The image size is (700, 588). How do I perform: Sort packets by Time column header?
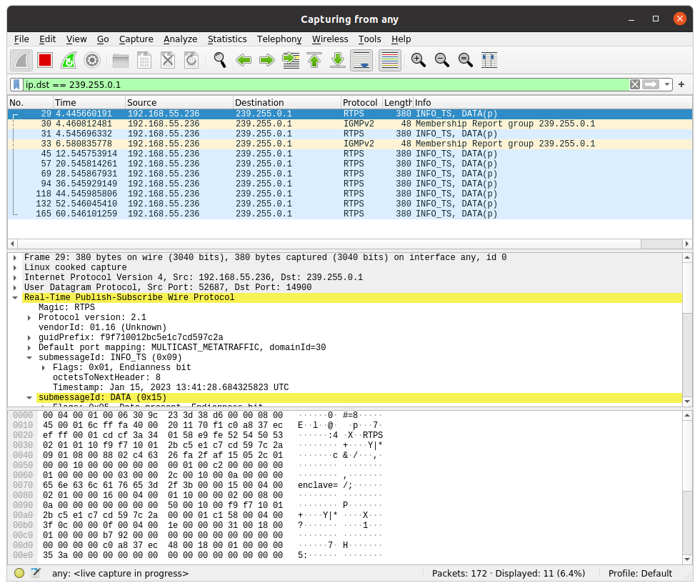point(89,103)
